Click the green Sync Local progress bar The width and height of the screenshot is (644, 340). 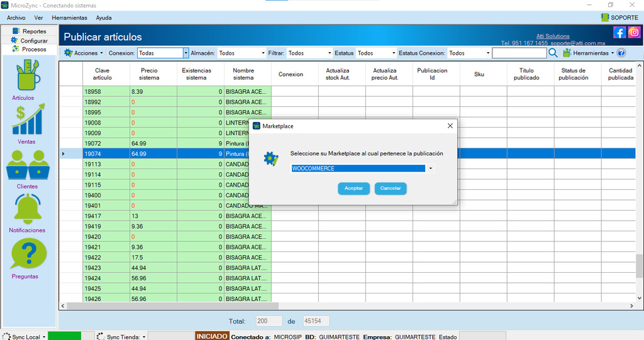(x=65, y=336)
